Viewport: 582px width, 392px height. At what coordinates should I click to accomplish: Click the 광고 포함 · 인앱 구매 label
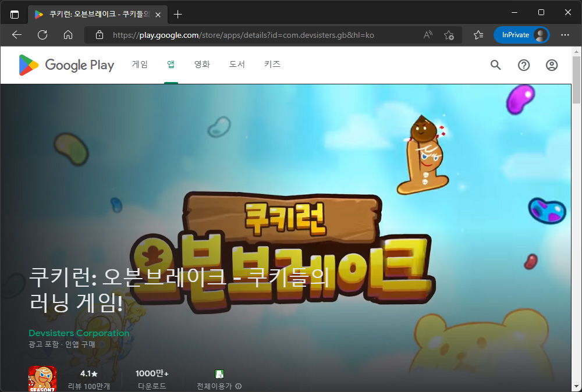pos(62,344)
